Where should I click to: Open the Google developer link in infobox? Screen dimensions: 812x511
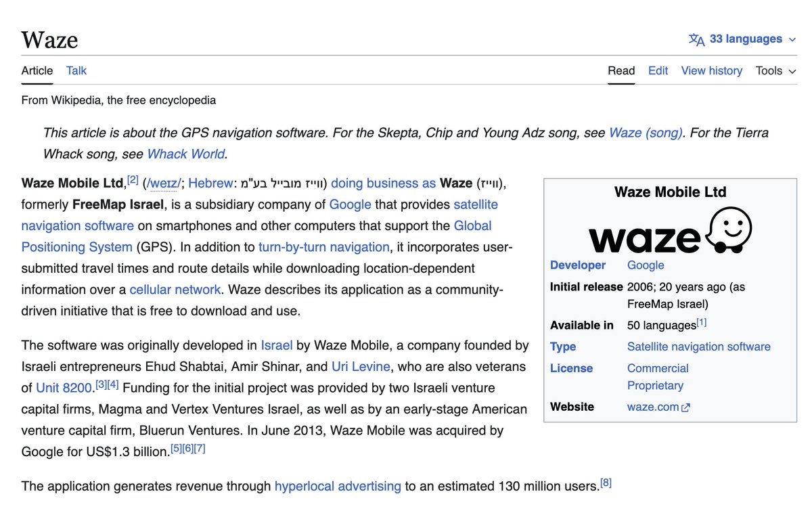point(645,265)
